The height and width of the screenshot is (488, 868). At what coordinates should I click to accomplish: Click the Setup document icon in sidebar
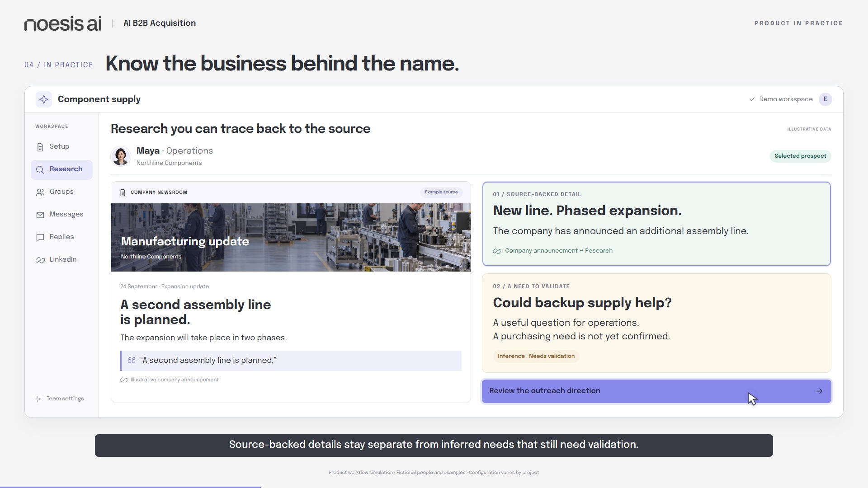[x=40, y=147]
